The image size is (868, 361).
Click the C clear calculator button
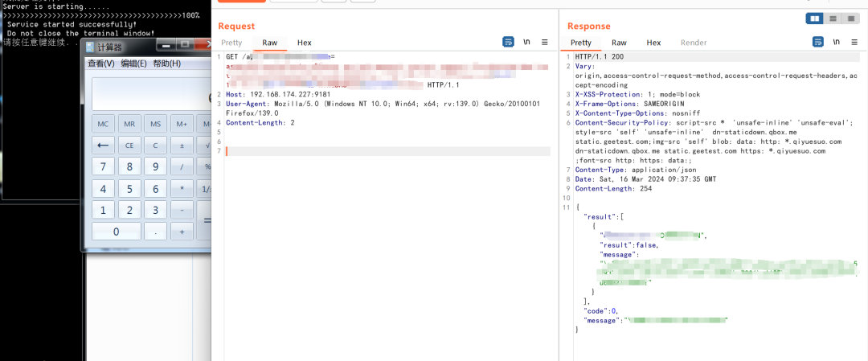pyautogui.click(x=156, y=146)
